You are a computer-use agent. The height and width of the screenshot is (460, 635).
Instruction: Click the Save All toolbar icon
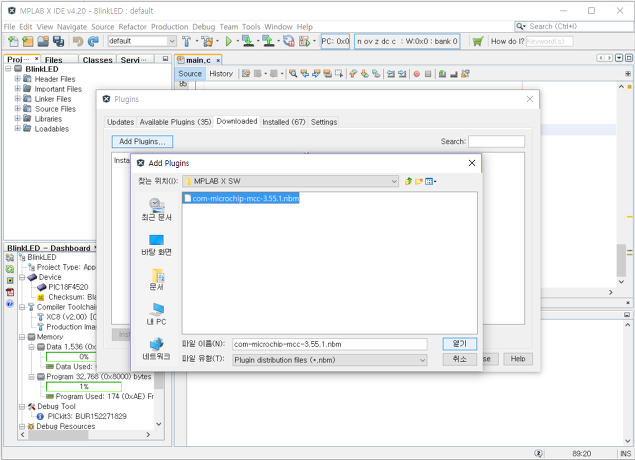pos(58,41)
